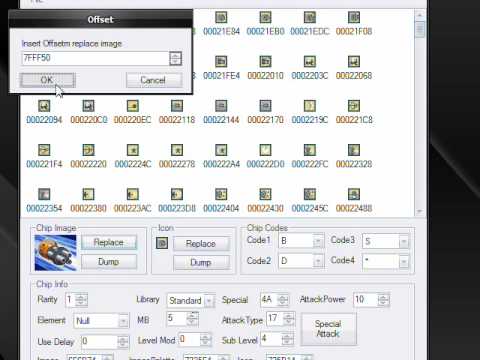Adjust the Level Mod spinner
The width and height of the screenshot is (480, 360).
[205, 340]
